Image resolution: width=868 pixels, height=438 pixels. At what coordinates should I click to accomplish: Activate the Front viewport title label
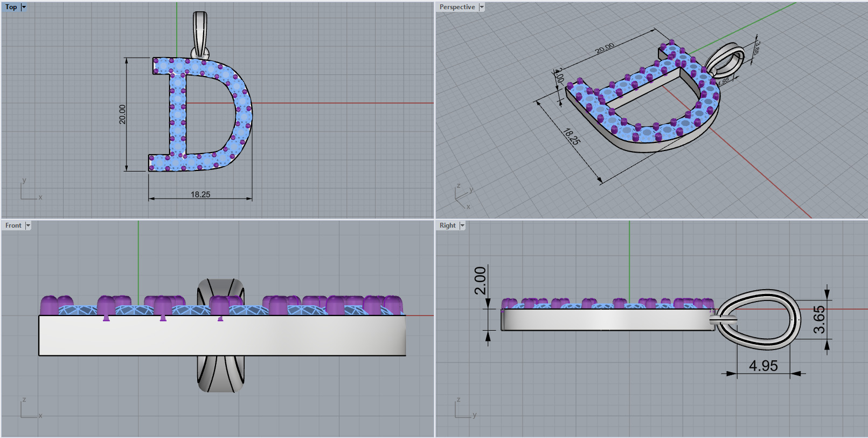click(13, 225)
